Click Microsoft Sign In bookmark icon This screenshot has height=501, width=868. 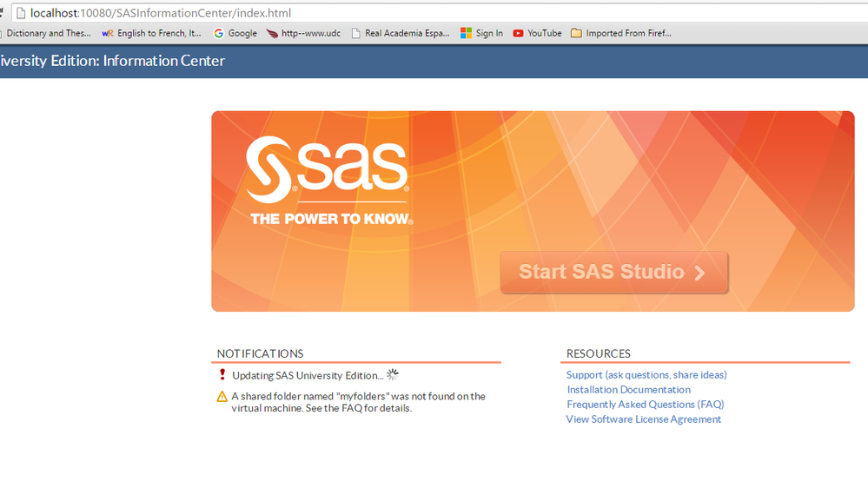point(466,33)
